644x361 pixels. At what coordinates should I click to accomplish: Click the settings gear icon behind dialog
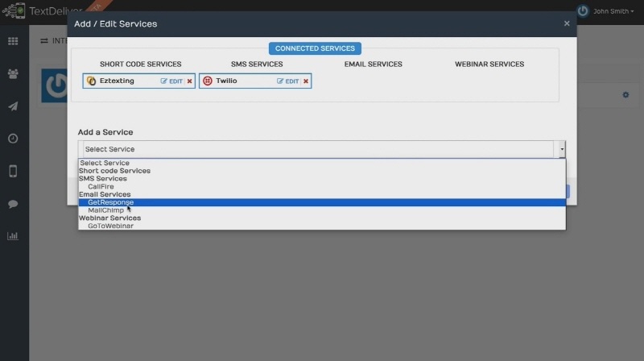[625, 95]
